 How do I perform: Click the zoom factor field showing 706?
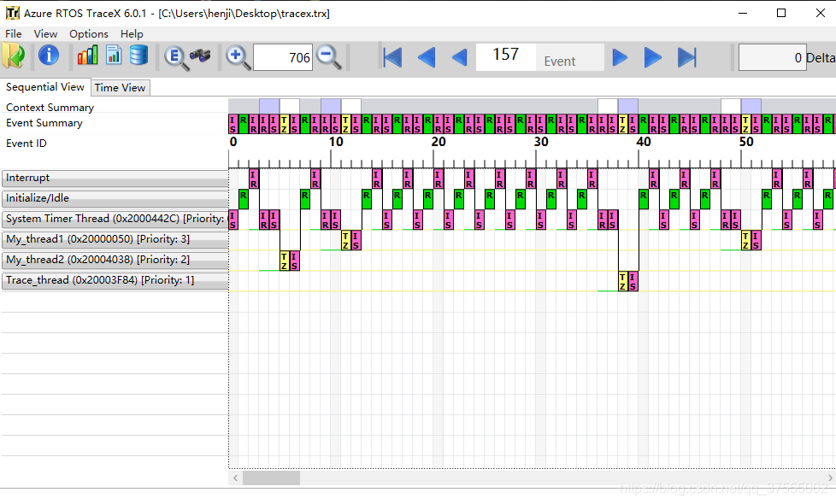click(283, 57)
